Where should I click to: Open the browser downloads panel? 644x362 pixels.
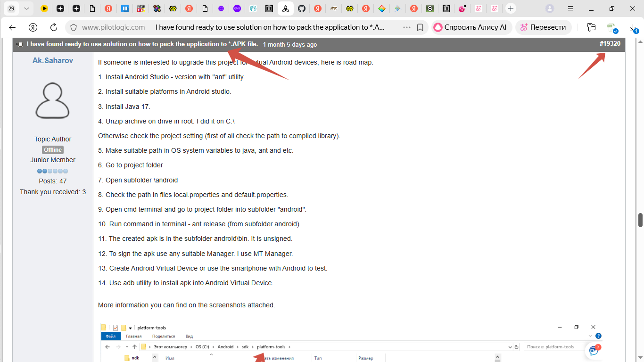[x=634, y=28]
